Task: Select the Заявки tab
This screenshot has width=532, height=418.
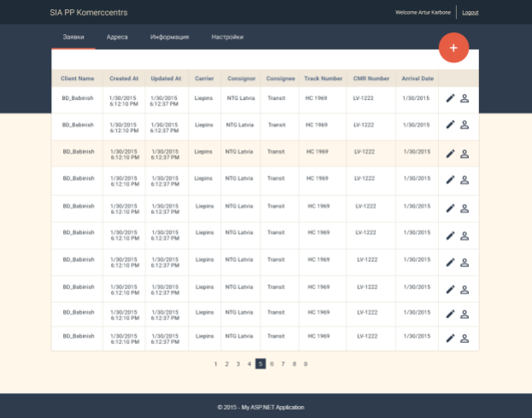Action: click(73, 38)
